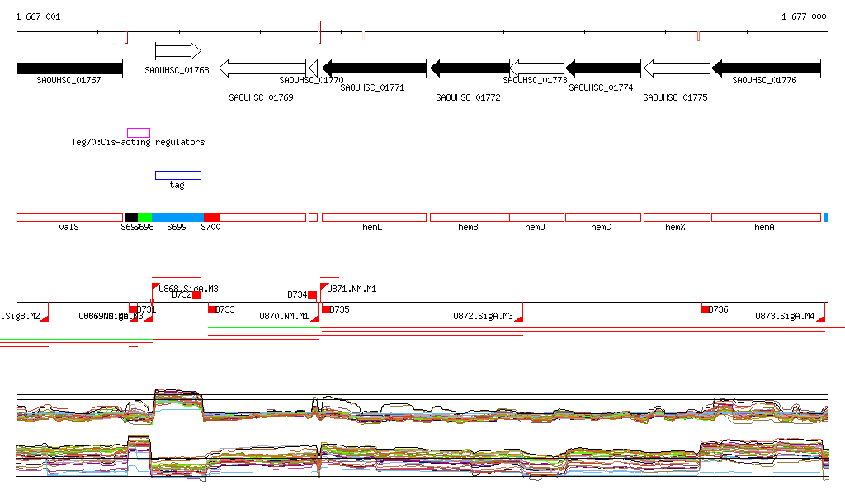Select the SAOUHSC_01775 white gene arrow
The width and height of the screenshot is (845, 504).
tap(677, 68)
